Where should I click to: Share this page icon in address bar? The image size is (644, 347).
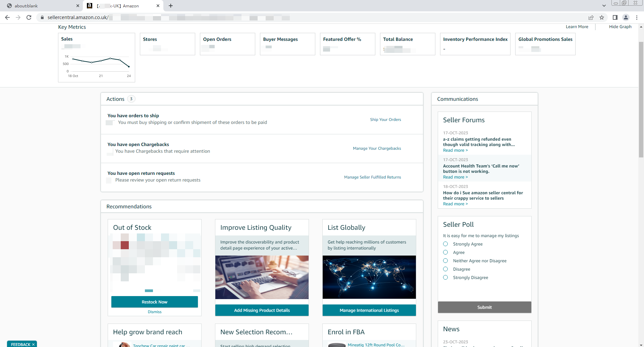coord(591,17)
